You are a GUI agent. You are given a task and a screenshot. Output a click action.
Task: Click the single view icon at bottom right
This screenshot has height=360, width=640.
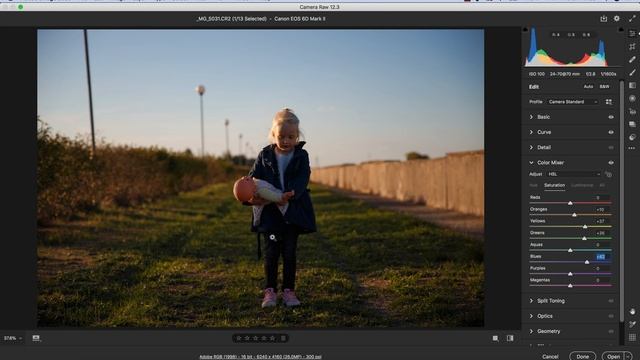coord(495,338)
